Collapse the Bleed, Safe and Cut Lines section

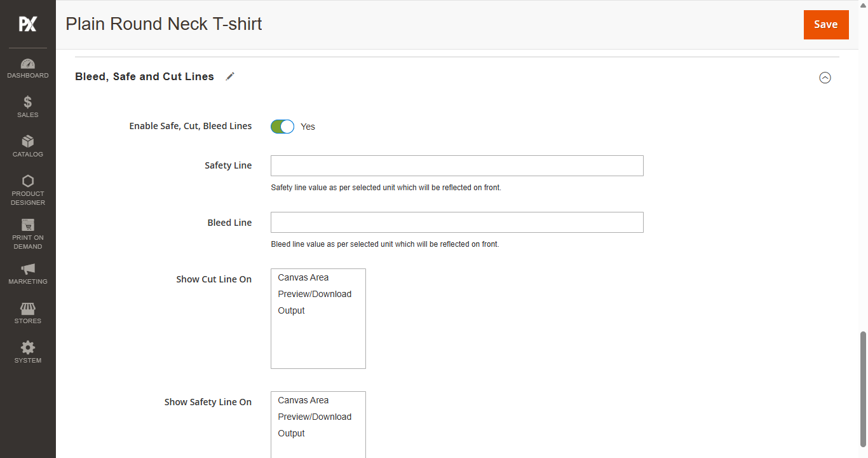pos(825,78)
